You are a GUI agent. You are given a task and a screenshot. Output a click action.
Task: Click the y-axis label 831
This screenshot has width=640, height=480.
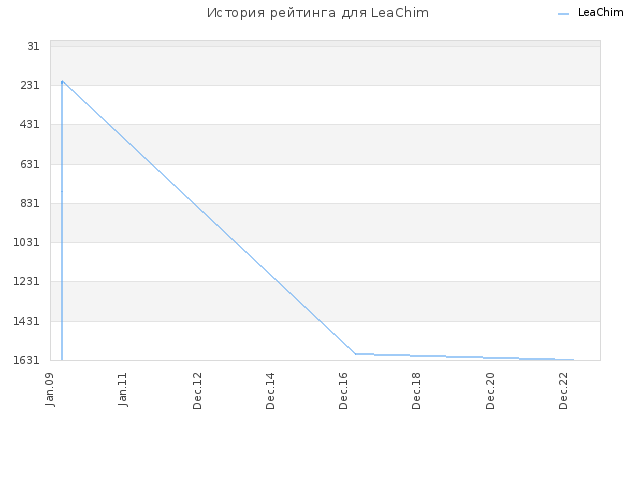(x=30, y=203)
